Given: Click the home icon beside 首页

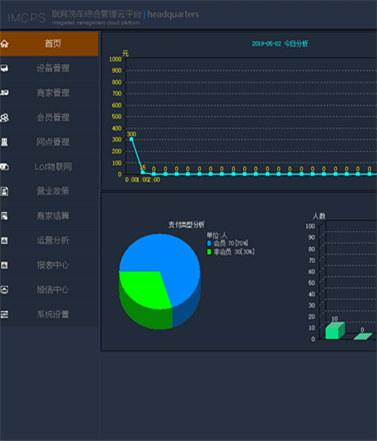Looking at the screenshot, I should [5, 44].
